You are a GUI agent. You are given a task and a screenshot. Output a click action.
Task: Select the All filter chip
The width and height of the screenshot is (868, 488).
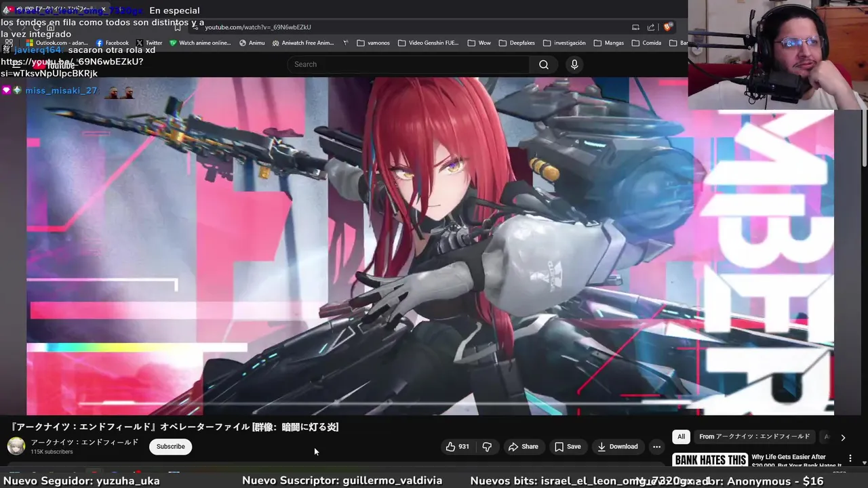681,436
